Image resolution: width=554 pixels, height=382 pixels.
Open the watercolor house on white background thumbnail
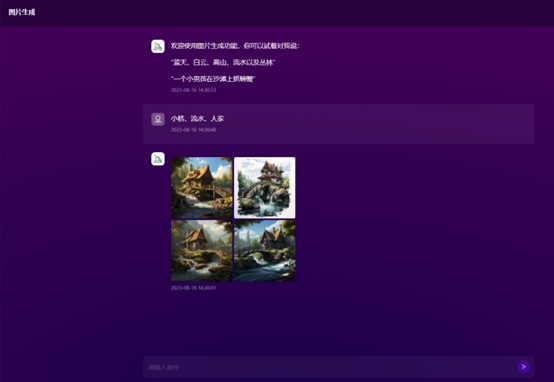click(265, 188)
